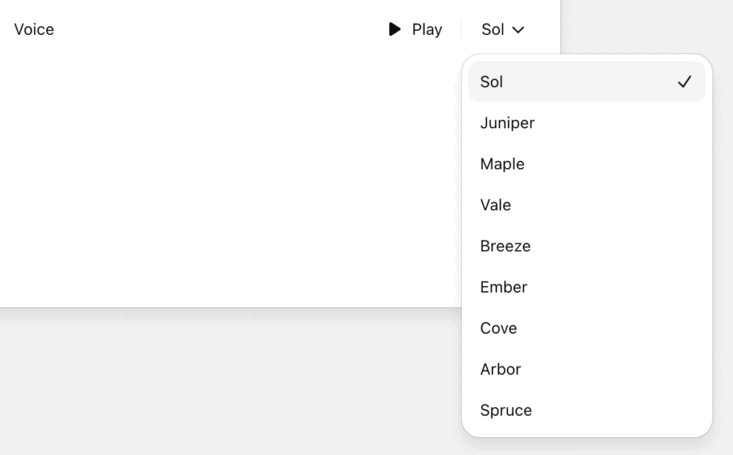
Task: Select the Ember voice
Action: tap(587, 287)
